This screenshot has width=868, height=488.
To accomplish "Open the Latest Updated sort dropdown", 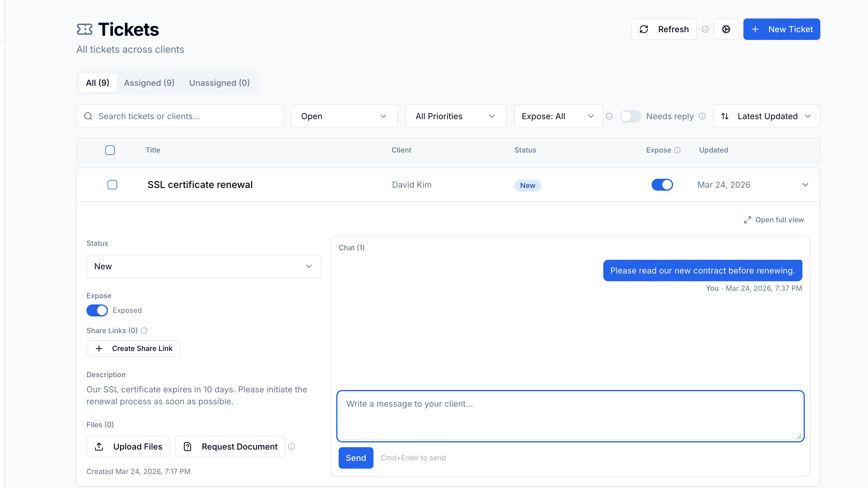I will pyautogui.click(x=766, y=116).
